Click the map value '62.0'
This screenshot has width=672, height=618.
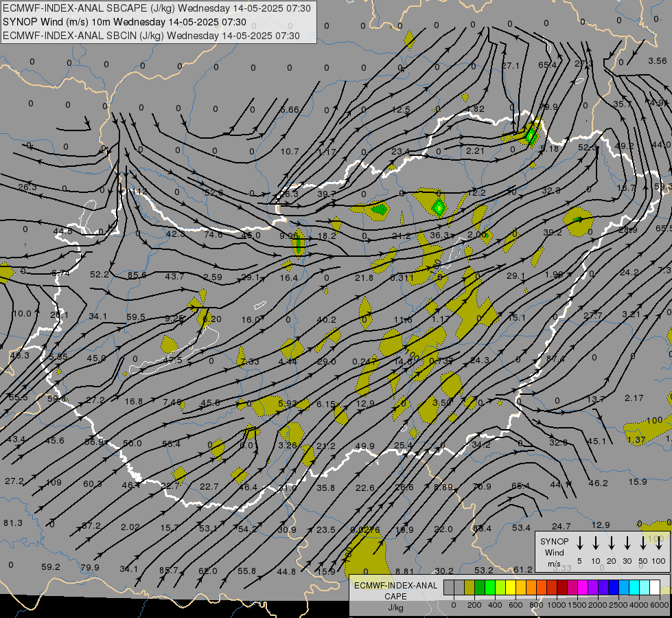208,571
